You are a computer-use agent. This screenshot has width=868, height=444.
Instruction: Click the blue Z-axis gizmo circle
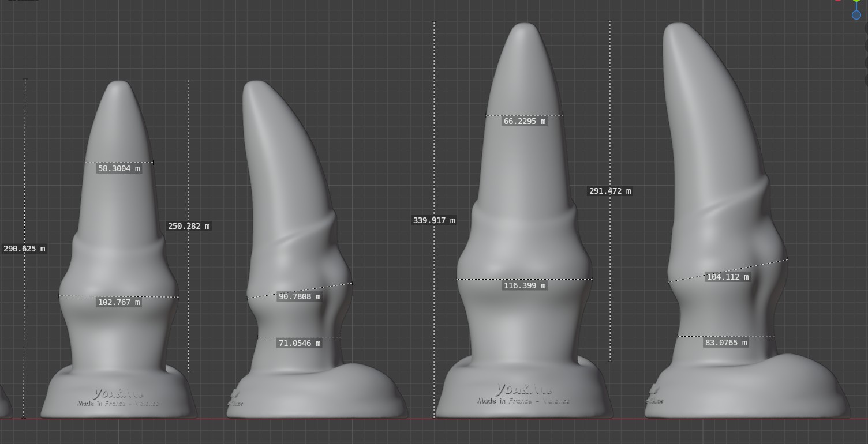coord(856,15)
